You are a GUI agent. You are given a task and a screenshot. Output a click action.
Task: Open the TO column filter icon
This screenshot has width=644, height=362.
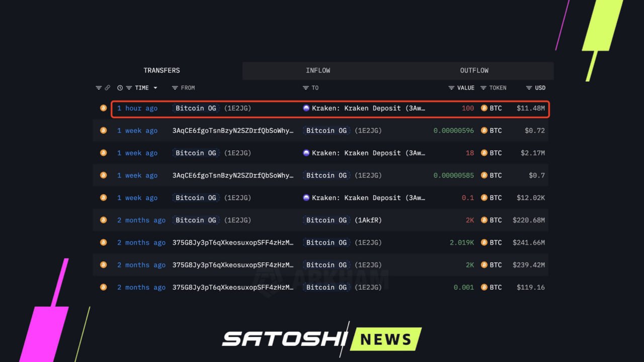(305, 88)
